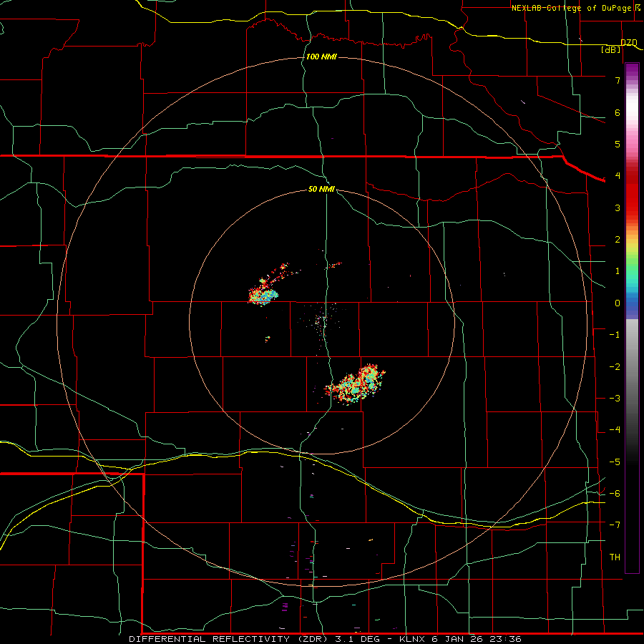Click the 23:36 timestamp in the caption

[506, 639]
